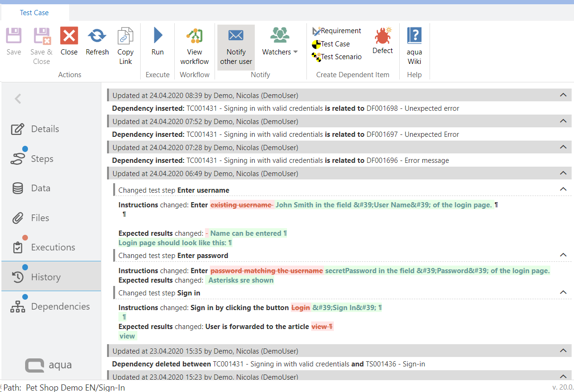Create a dependent Requirement item
The image size is (574, 392).
pos(337,31)
